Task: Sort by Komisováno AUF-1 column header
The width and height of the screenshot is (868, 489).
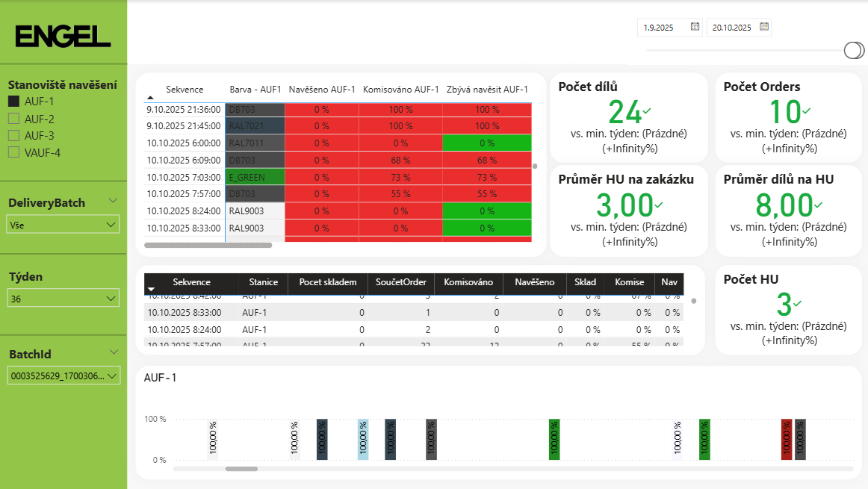Action: point(400,90)
